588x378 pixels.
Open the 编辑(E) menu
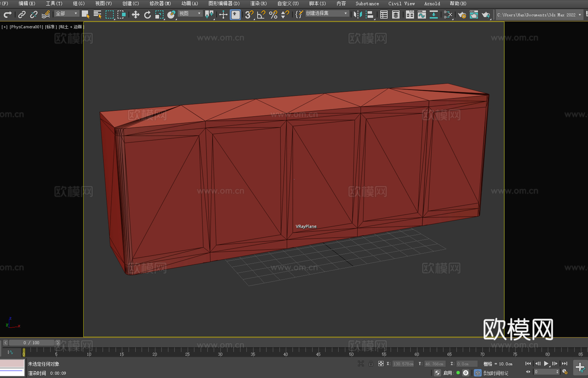[27, 3]
